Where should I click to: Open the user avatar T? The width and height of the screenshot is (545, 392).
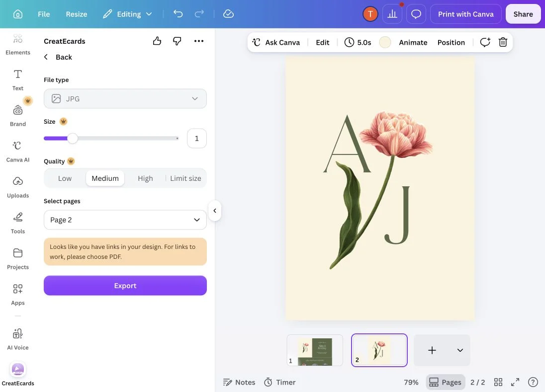pyautogui.click(x=370, y=14)
